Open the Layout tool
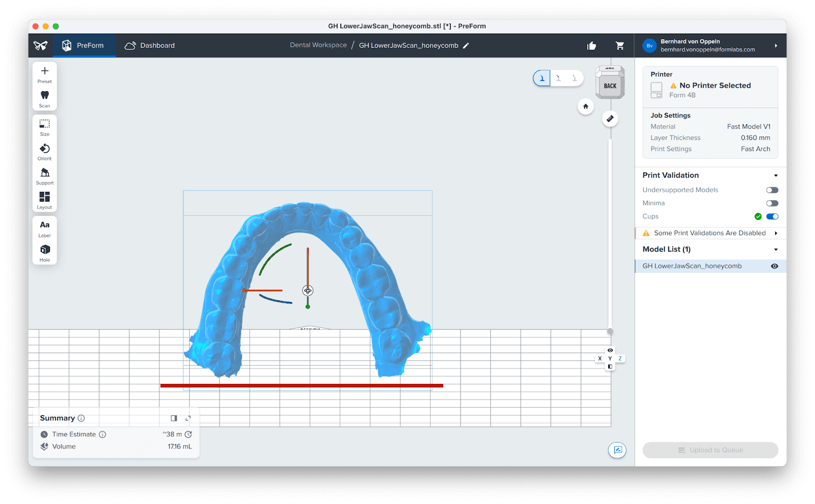This screenshot has width=815, height=504. (x=45, y=200)
